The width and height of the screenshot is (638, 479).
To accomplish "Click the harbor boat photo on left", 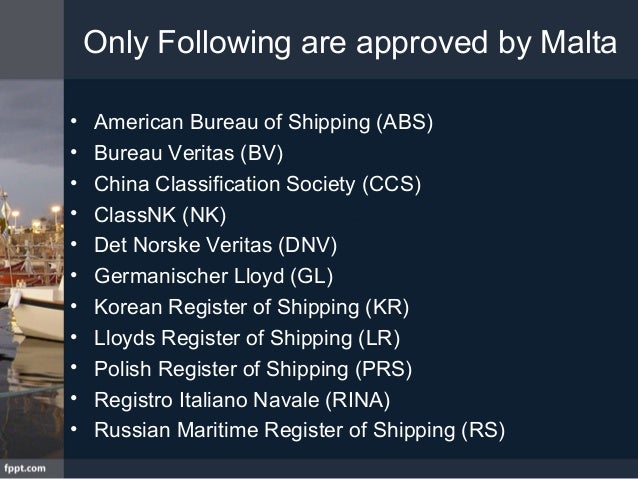I will [x=32, y=269].
